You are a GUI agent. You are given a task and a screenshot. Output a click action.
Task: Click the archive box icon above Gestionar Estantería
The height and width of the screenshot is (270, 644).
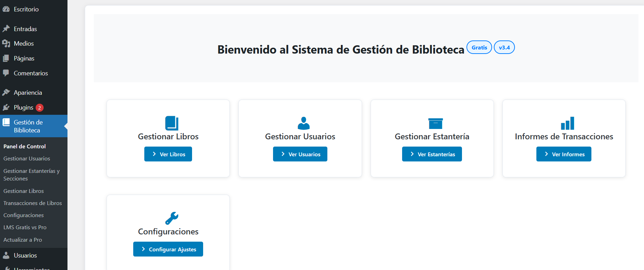point(435,123)
